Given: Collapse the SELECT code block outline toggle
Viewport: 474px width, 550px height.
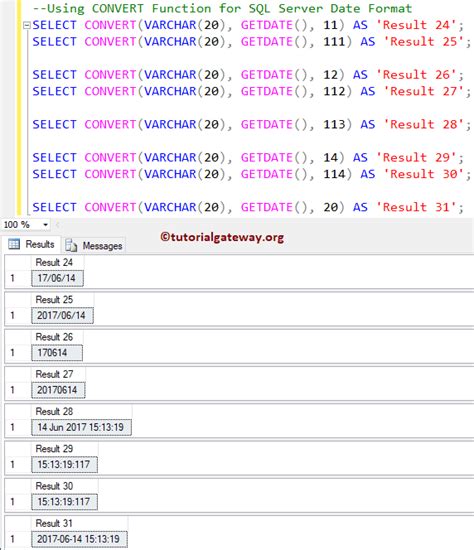Looking at the screenshot, I should [26, 25].
